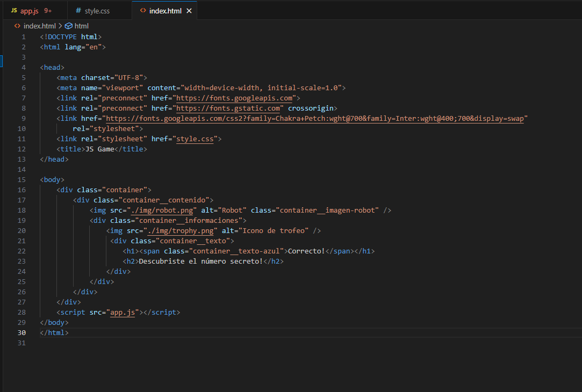Screen dimensions: 582x392
Task: Switch to the app.js tab
Action: point(35,11)
